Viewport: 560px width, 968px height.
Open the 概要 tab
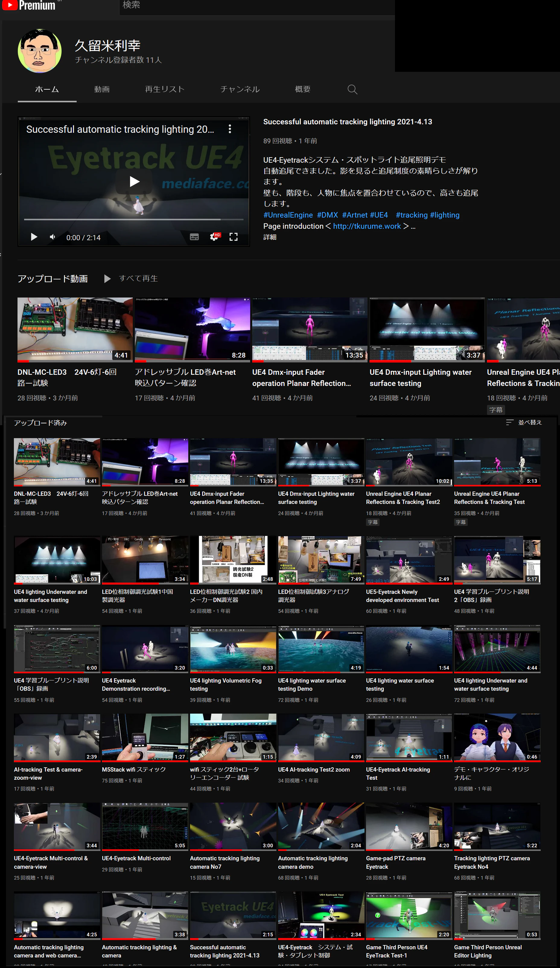pos(303,89)
